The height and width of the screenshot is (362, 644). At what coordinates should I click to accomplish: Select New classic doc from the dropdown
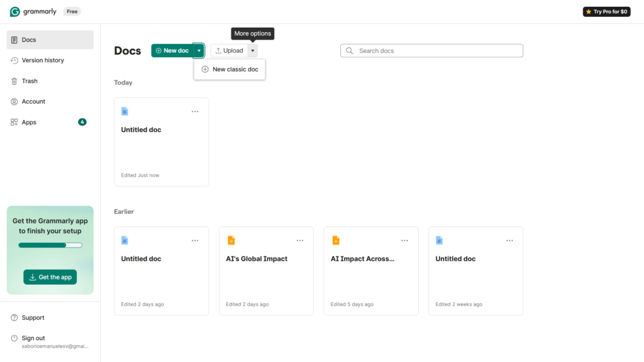(230, 69)
